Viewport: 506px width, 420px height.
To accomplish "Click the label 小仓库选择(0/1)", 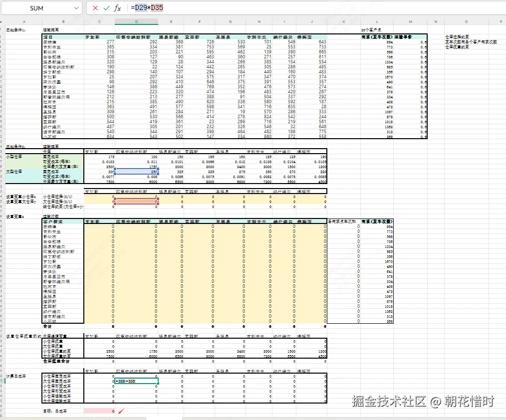I will (x=58, y=197).
